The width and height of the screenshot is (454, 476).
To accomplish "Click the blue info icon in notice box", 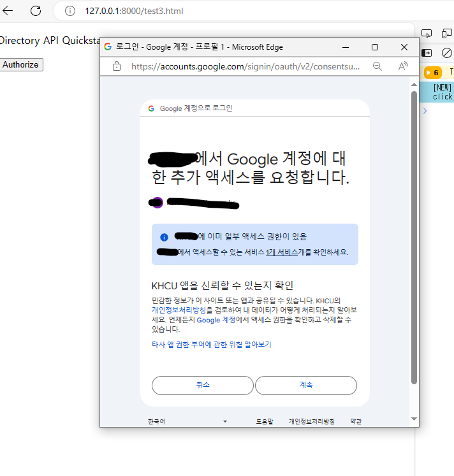I will point(164,237).
